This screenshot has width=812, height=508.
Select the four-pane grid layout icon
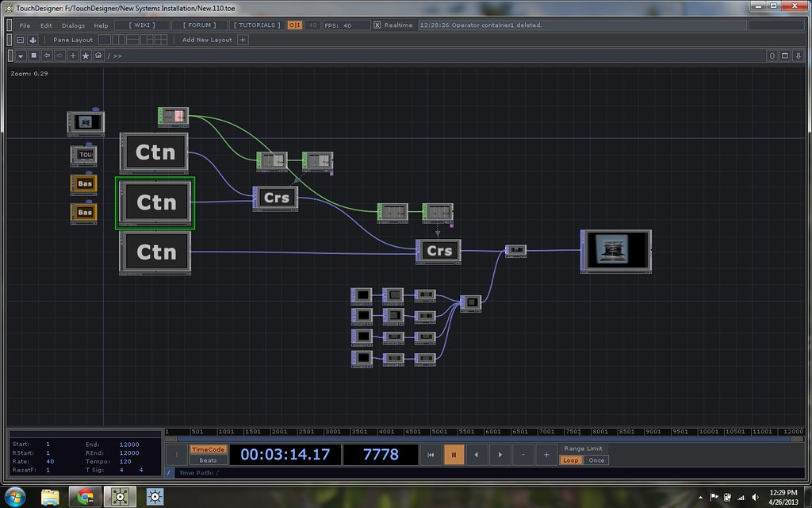tap(162, 40)
